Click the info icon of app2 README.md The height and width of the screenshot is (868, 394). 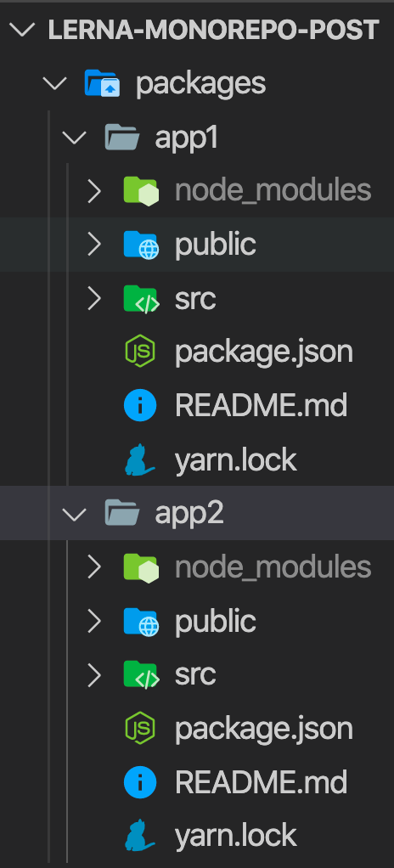[x=140, y=782]
